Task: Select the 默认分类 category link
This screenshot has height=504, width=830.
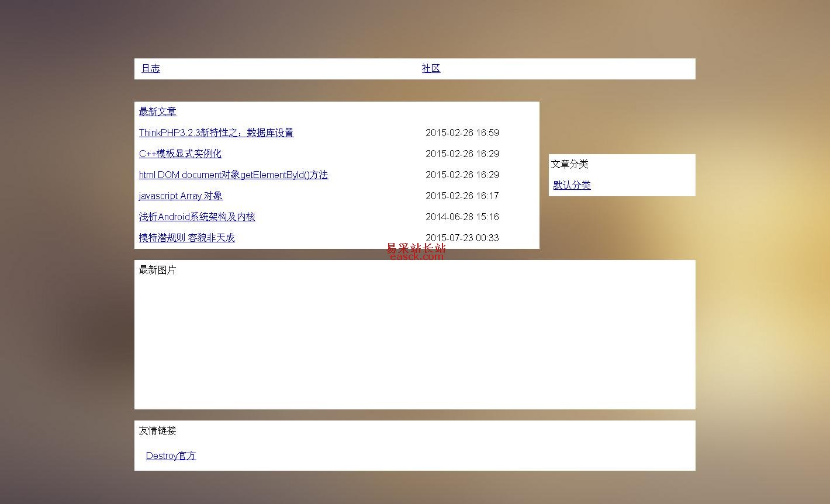Action: pyautogui.click(x=572, y=185)
